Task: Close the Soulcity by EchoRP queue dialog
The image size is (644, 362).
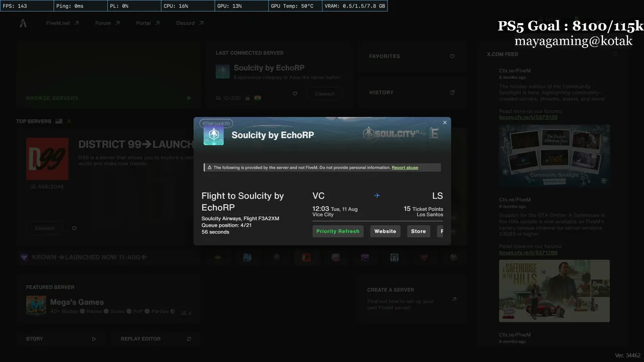Action: 445,123
